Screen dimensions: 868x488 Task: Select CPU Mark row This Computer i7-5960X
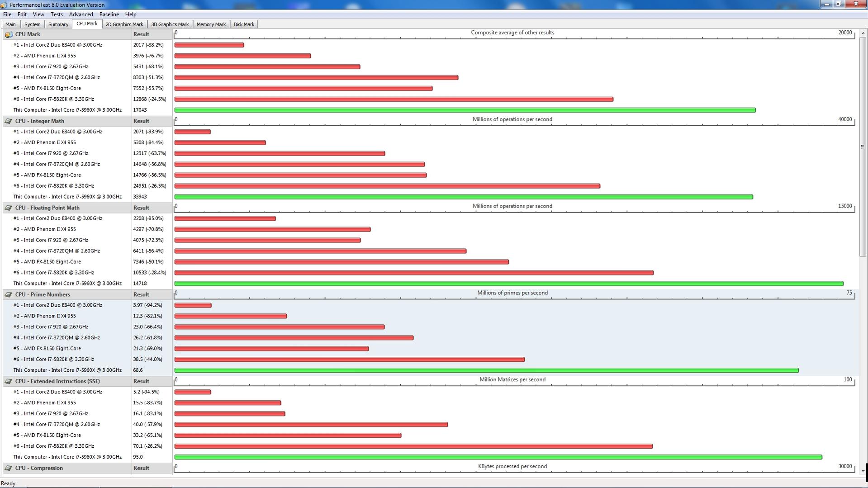click(66, 110)
